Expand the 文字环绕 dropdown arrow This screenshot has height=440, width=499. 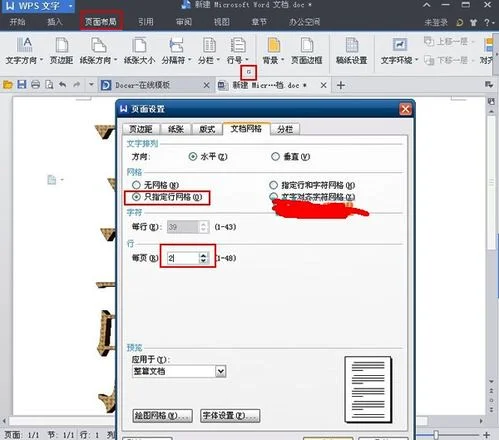pyautogui.click(x=416, y=60)
